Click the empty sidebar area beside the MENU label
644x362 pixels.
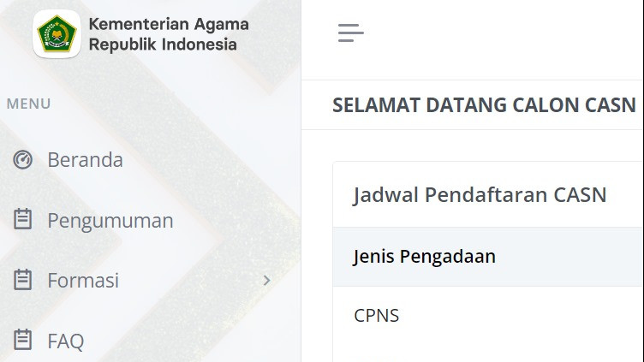171,104
